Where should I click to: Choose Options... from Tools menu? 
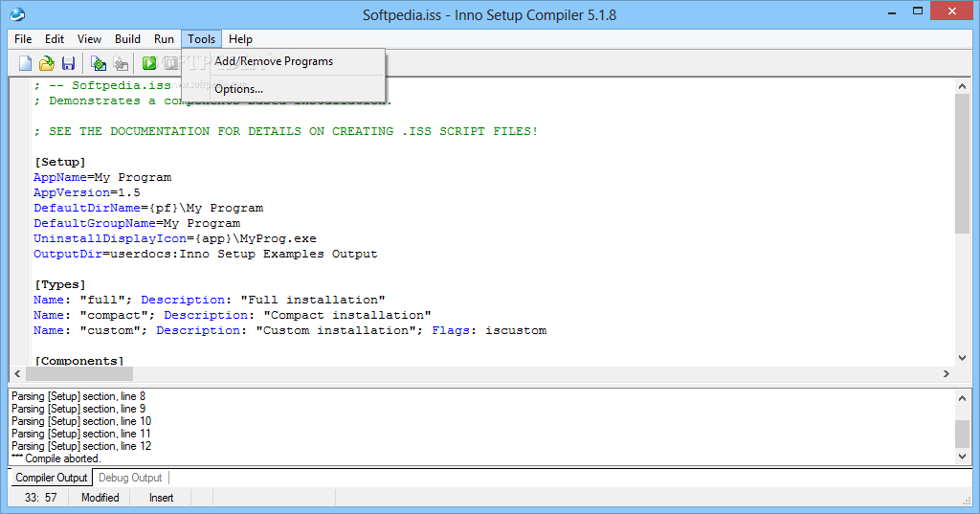[283, 89]
